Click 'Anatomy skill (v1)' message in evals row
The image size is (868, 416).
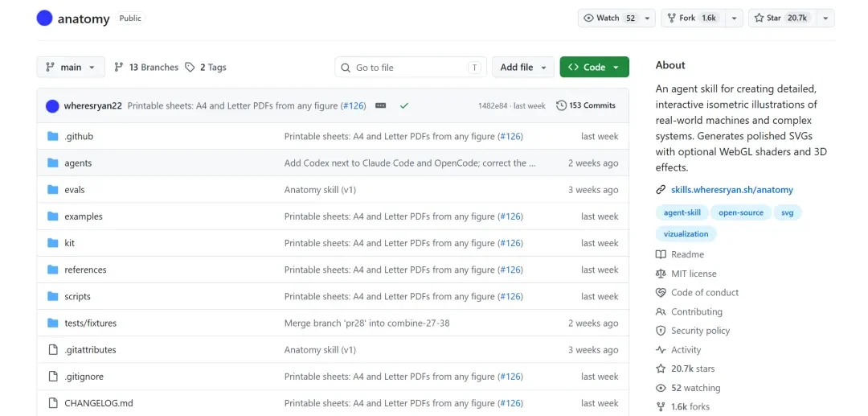(320, 190)
